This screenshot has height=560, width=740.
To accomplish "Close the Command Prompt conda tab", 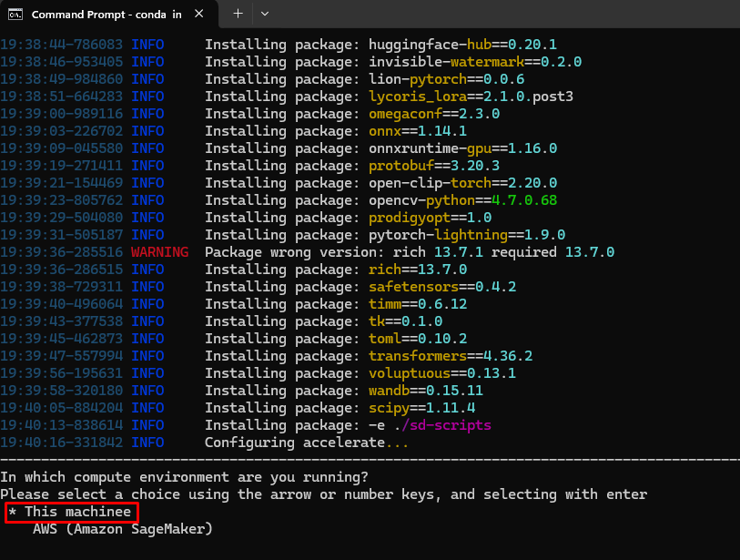I will (198, 15).
